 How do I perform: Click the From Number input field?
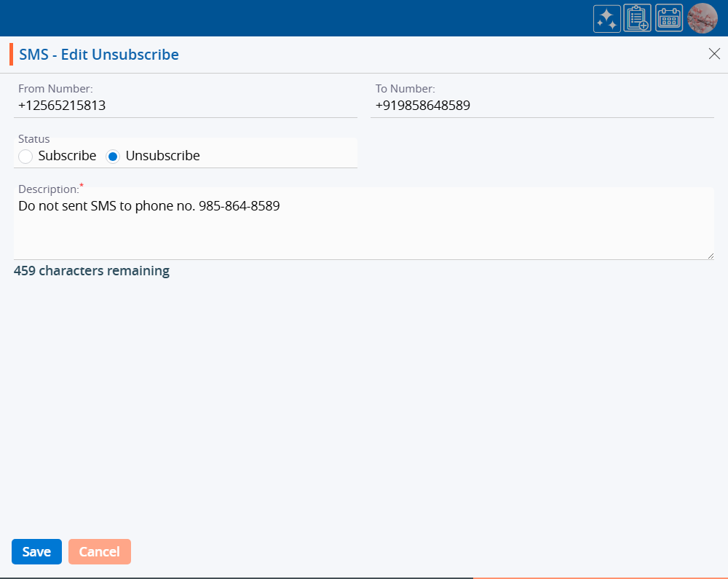click(186, 106)
